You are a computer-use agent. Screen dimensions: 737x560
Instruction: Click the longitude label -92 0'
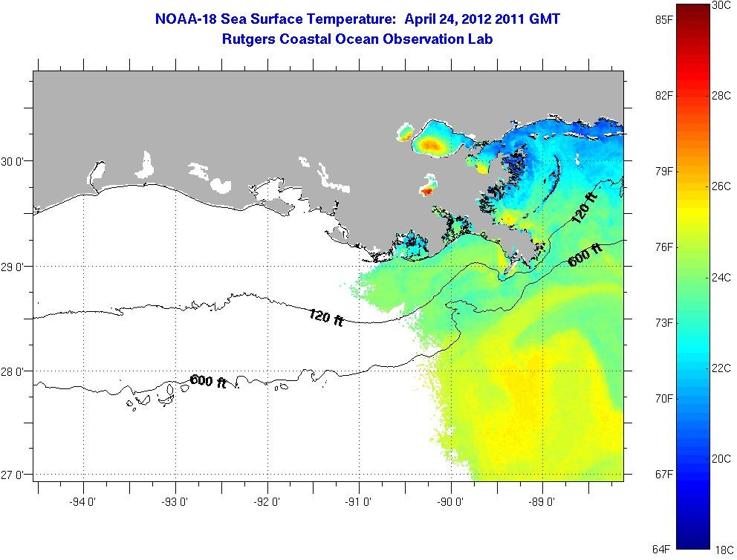pos(267,502)
